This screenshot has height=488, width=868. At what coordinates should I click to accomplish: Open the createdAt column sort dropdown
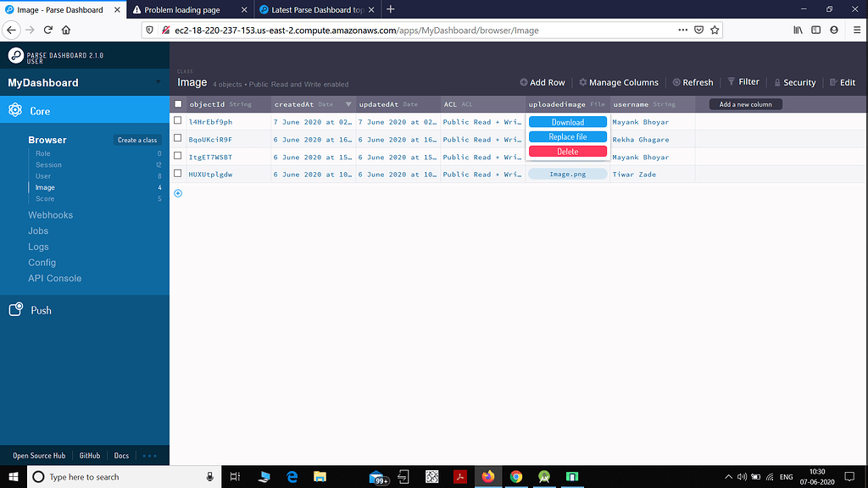[x=348, y=104]
